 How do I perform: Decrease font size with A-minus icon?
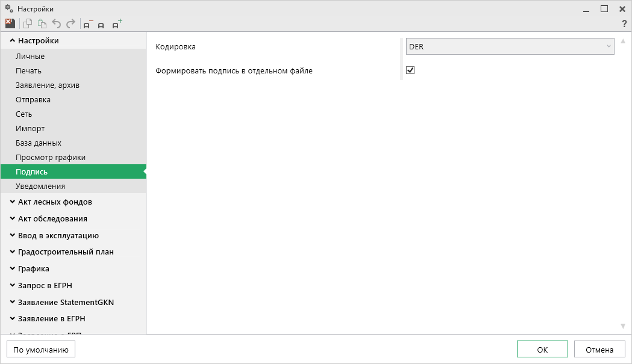(88, 24)
